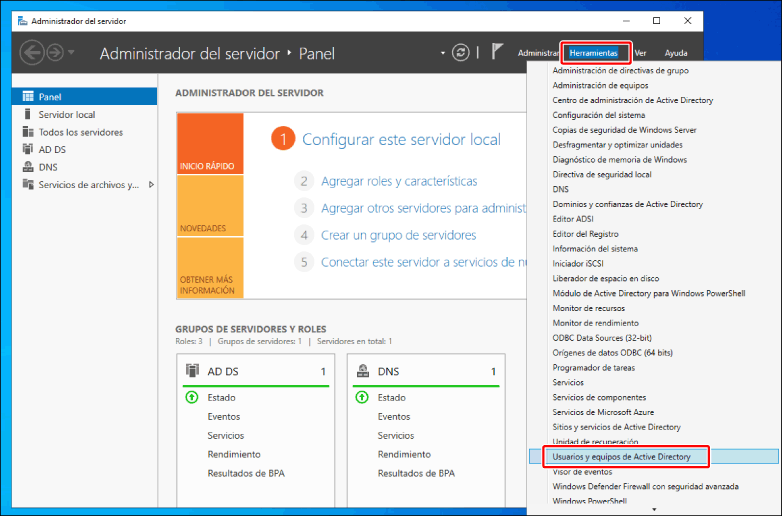This screenshot has width=782, height=516.
Task: Open Resultados de BPA in DNS tile
Action: pyautogui.click(x=416, y=473)
